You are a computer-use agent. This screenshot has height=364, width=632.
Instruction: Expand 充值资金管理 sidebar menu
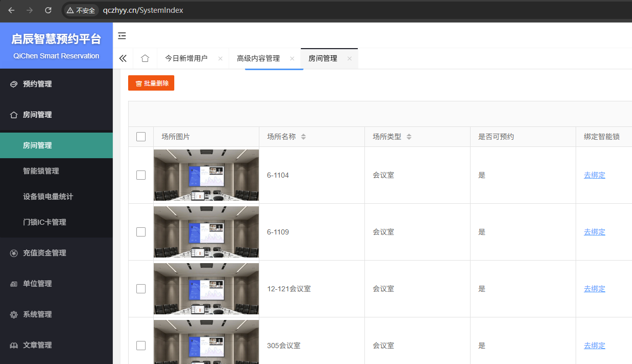pos(44,253)
